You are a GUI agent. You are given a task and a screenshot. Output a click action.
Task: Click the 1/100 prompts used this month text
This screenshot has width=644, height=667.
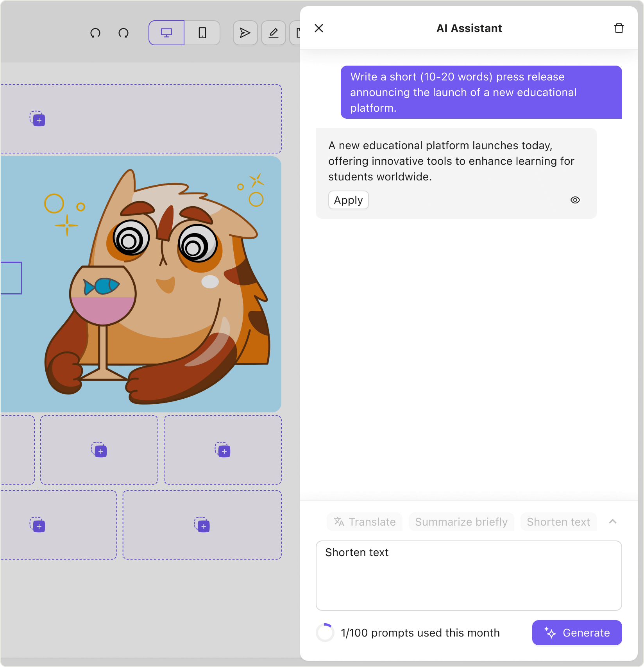[x=420, y=633]
